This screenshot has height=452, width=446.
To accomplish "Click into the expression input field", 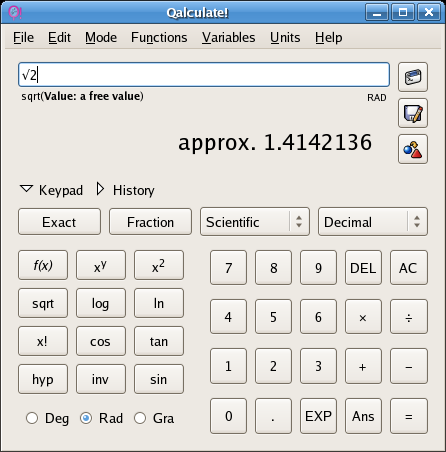I will pyautogui.click(x=204, y=75).
